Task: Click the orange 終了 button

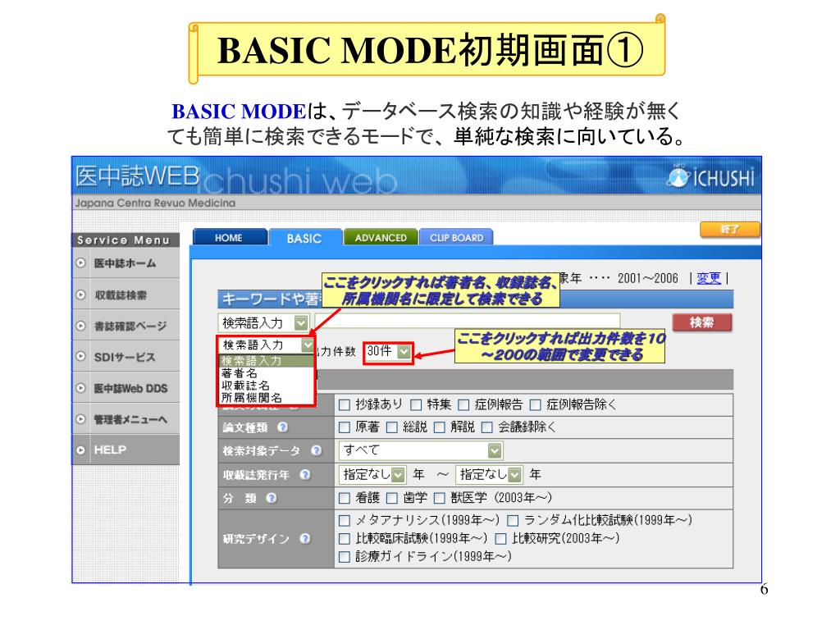Action: [729, 230]
